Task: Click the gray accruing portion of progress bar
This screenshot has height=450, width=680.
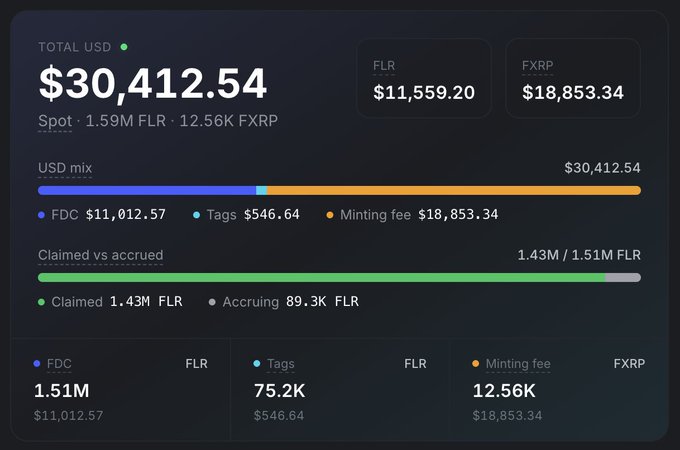Action: [x=623, y=277]
